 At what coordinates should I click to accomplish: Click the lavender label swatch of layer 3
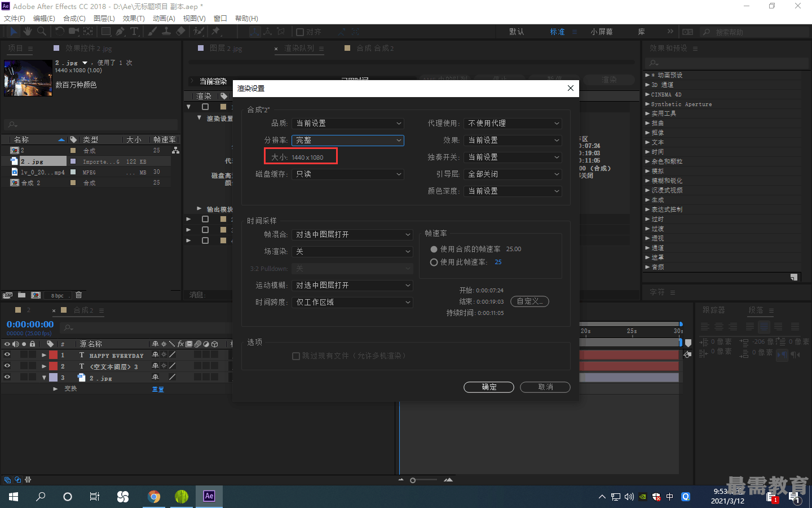point(53,377)
